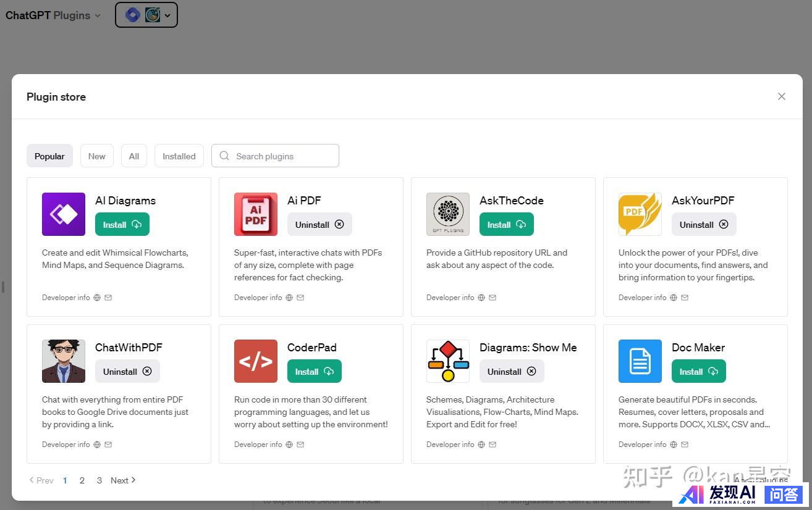Open AI Diagrams developer email icon

pos(108,298)
